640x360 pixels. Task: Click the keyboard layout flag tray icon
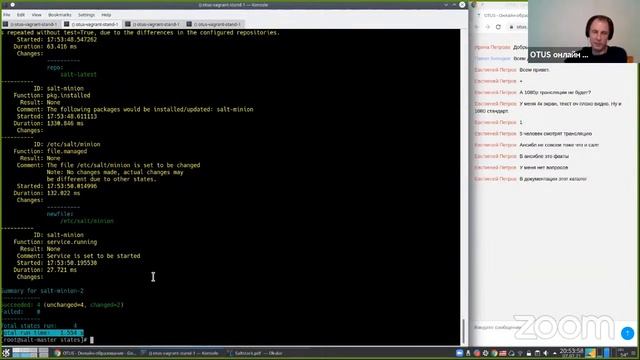click(503, 353)
